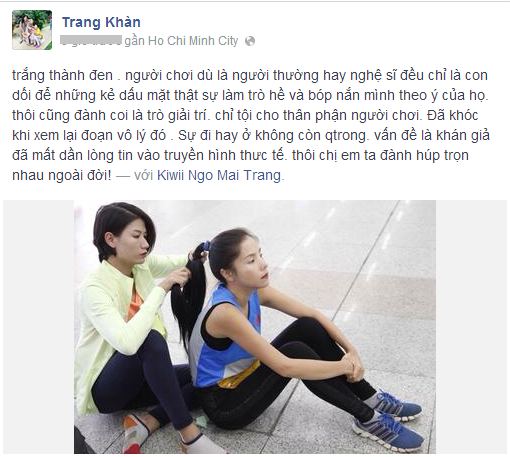This screenshot has width=510, height=457.
Task: Open the tagged Kiwii Ngo Mai Trang profile
Action: coord(219,175)
